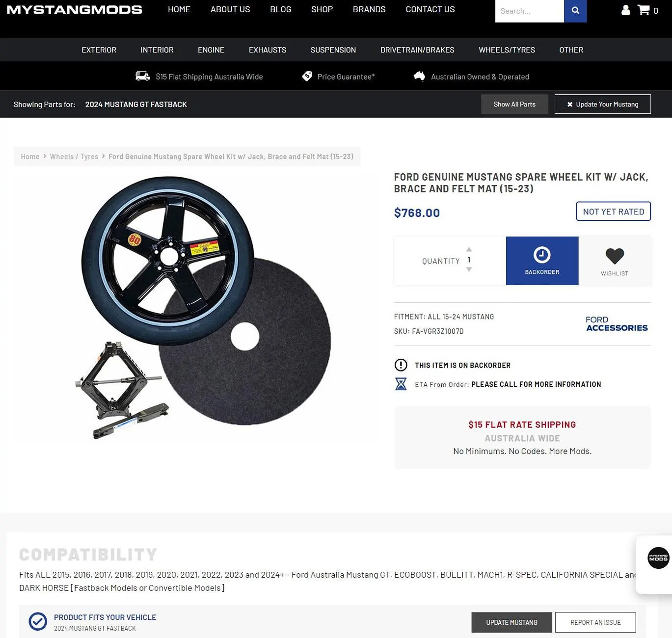Click the Price Guarantee* text
The height and width of the screenshot is (638, 672).
point(346,77)
